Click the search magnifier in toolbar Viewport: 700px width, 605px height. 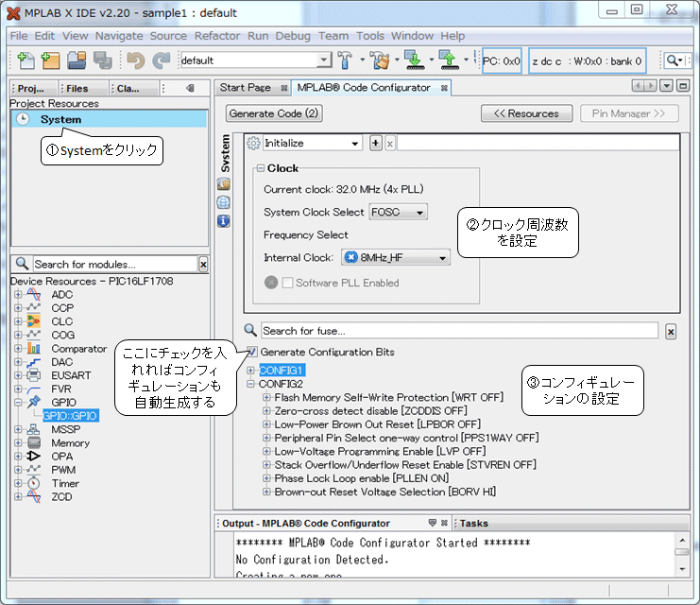click(672, 60)
